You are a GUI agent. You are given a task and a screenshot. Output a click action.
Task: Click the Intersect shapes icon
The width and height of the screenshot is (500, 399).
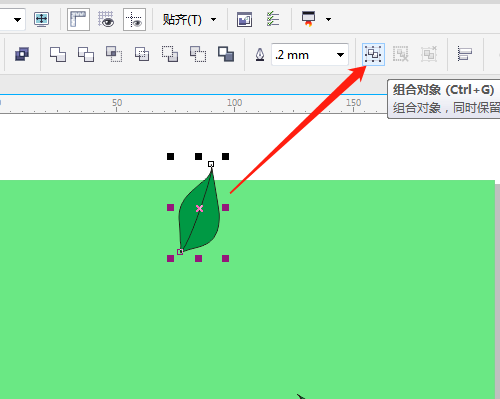pos(114,54)
